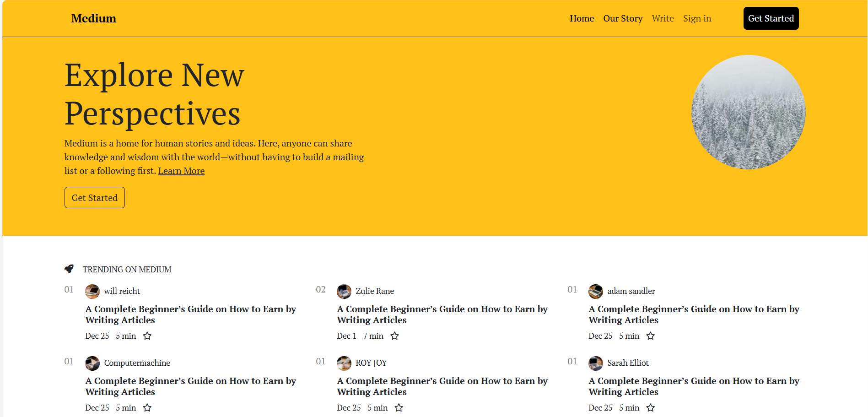The image size is (868, 417).
Task: Click author name adam sandler
Action: (631, 291)
